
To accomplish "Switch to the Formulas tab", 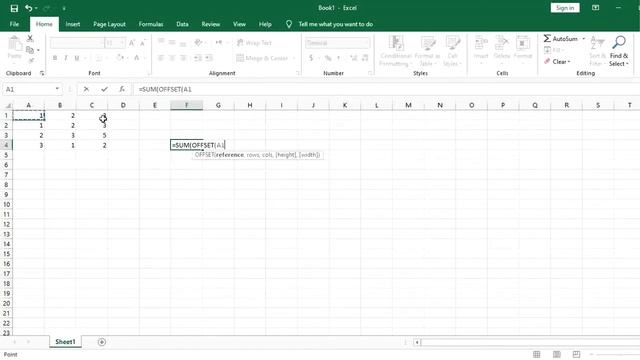I will pos(151,24).
